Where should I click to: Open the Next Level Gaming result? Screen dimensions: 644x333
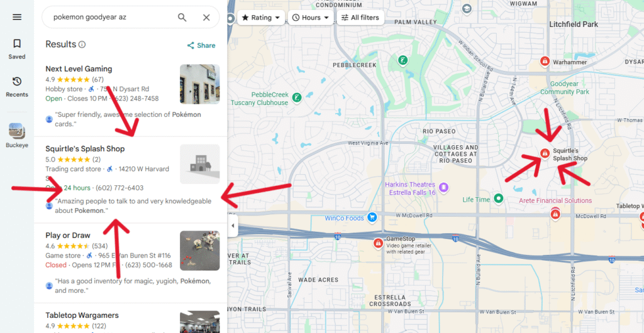(x=79, y=69)
